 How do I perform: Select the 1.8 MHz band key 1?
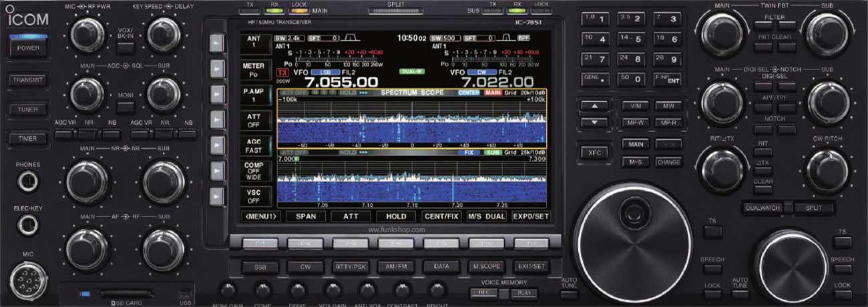point(596,19)
